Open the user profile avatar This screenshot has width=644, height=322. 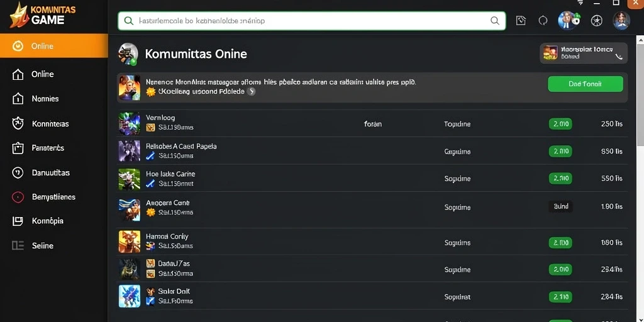621,20
